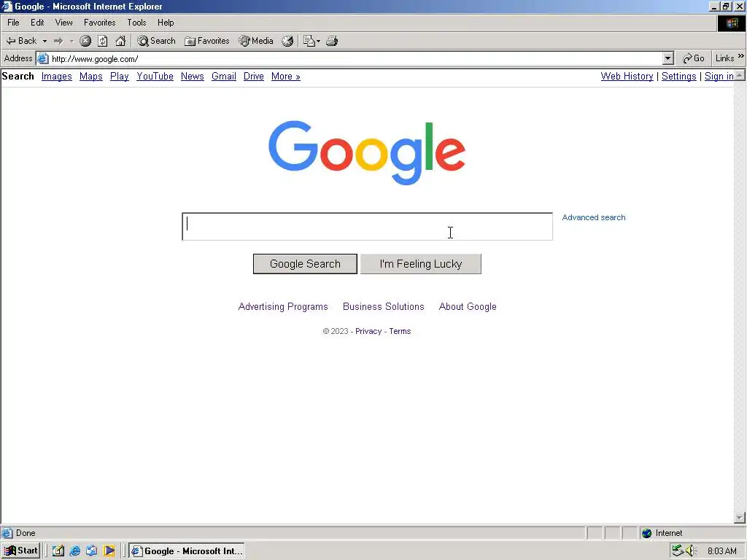Go to the home page via Home icon

(120, 41)
